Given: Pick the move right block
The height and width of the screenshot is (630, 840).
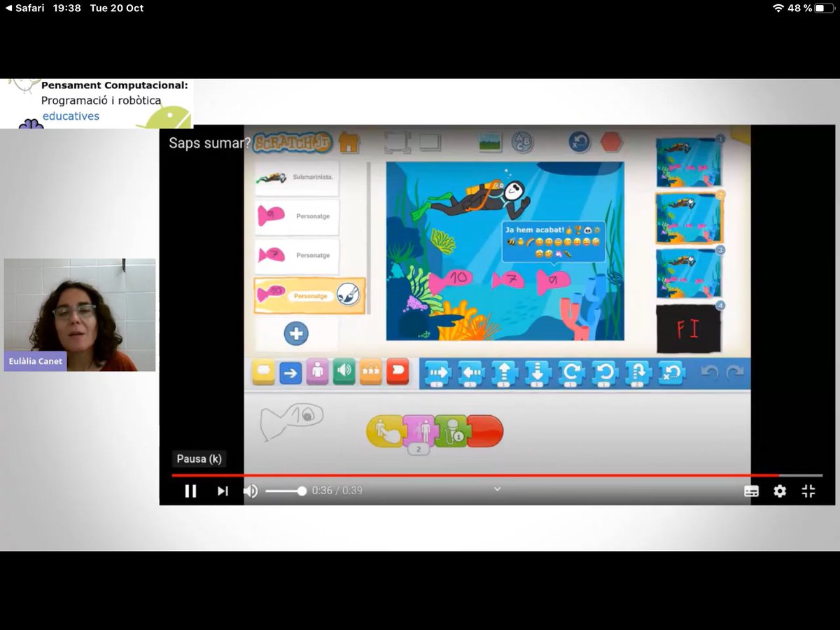Looking at the screenshot, I should click(437, 374).
